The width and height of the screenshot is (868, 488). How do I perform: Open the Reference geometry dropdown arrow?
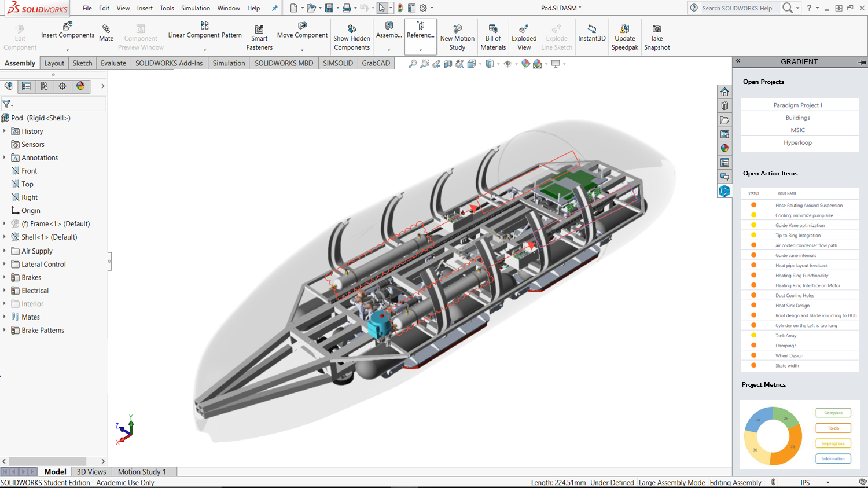click(421, 50)
